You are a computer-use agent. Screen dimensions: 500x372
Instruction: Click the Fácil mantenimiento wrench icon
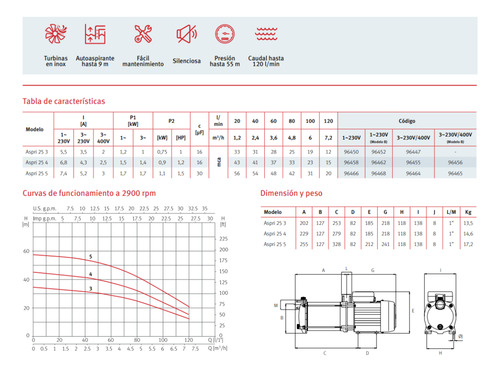pos(143,34)
